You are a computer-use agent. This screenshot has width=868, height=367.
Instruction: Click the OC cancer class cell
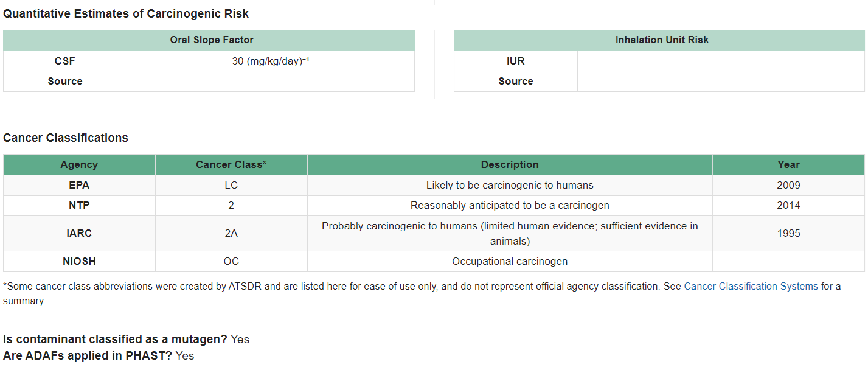pyautogui.click(x=231, y=261)
